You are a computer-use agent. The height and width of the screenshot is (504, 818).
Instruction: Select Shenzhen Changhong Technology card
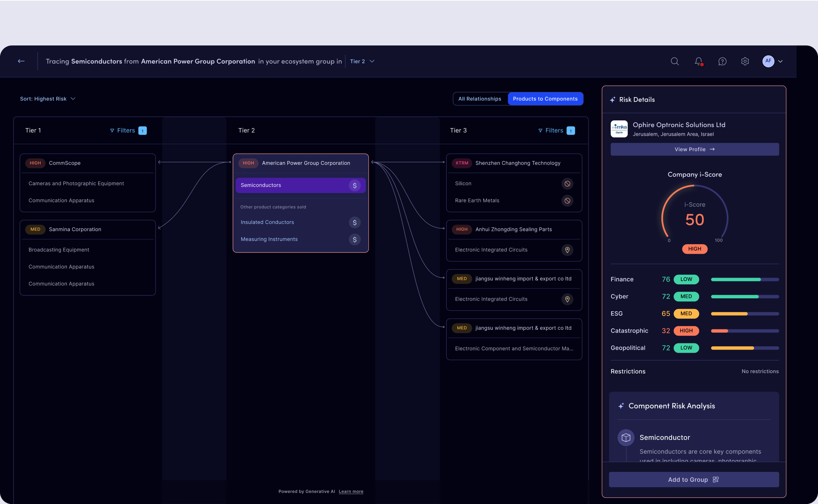coord(517,163)
